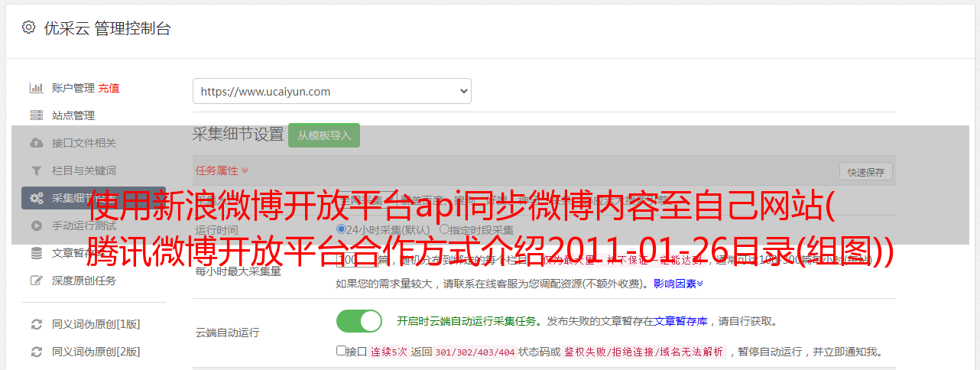The image size is (980, 370).
Task: Click the refresh icon beside 同义词伪原创[2版]
Action: click(x=36, y=352)
